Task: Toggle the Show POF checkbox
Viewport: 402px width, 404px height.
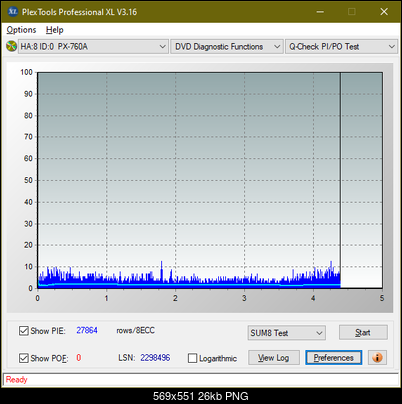Action: (24, 358)
